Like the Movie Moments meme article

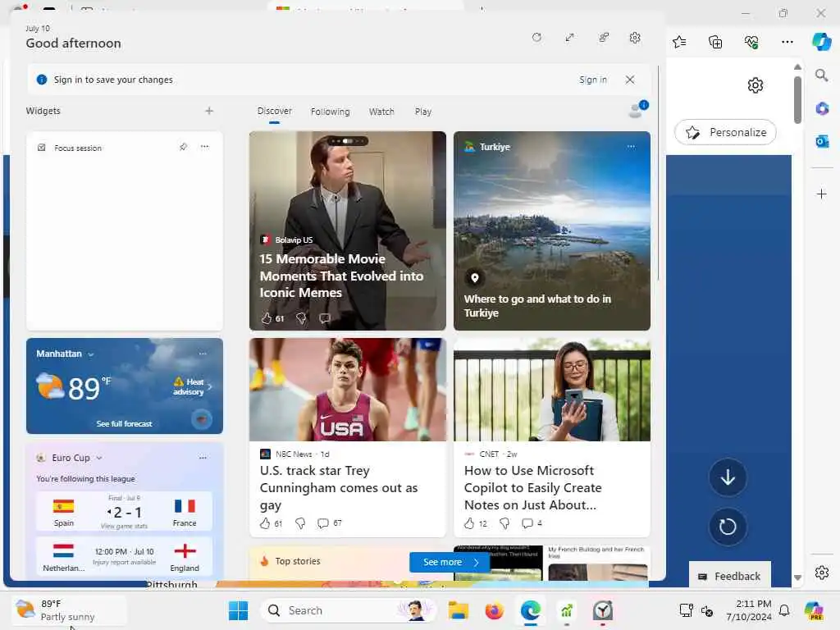[x=267, y=318]
